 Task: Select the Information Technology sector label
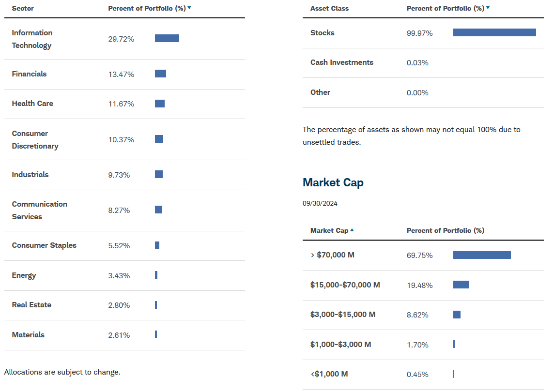tap(32, 39)
